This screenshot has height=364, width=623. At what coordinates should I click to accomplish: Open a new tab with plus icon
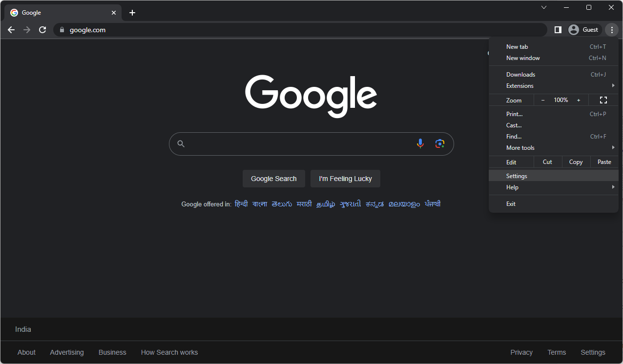pos(132,13)
